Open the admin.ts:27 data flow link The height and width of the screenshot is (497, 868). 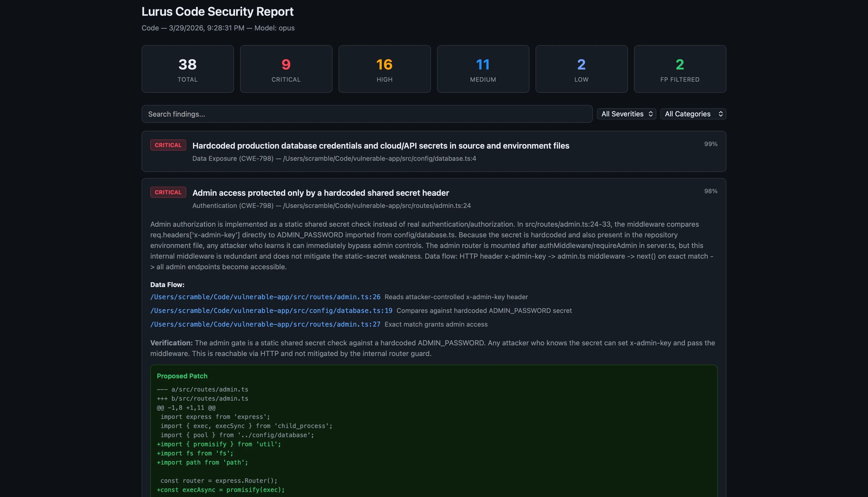pos(265,324)
